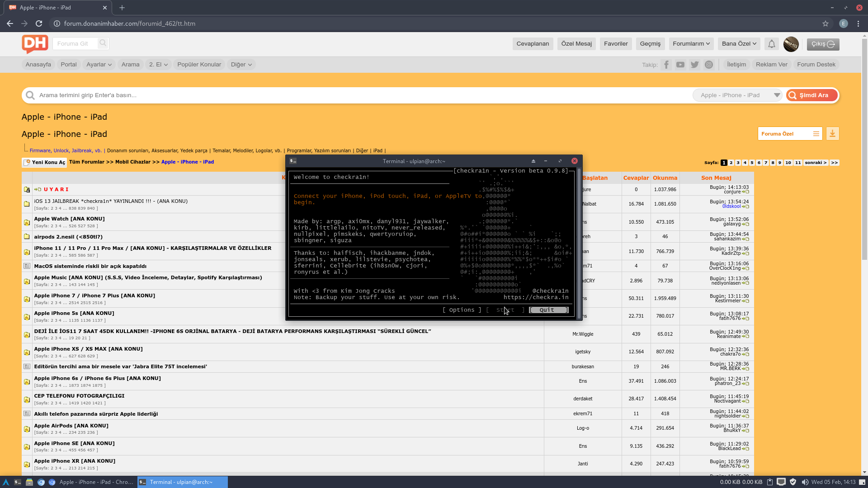Open the 2. El dropdown menu

[x=158, y=65]
